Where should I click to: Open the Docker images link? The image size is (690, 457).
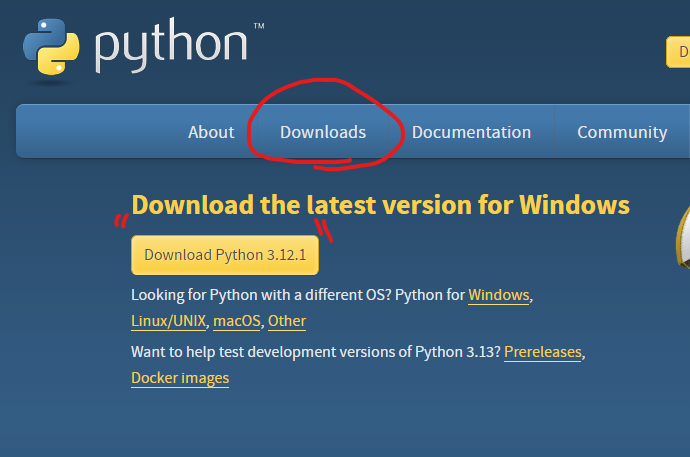click(x=180, y=378)
